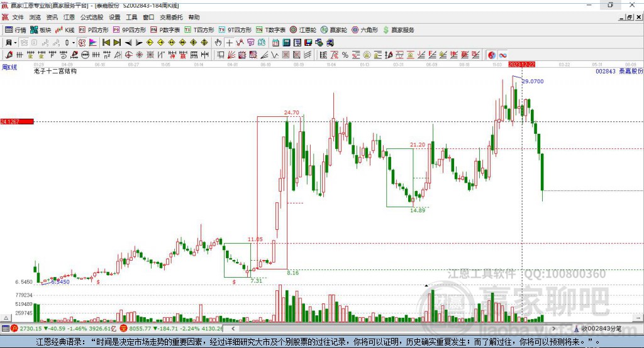Expand the 周 period dropdown arrow

click(x=15, y=43)
